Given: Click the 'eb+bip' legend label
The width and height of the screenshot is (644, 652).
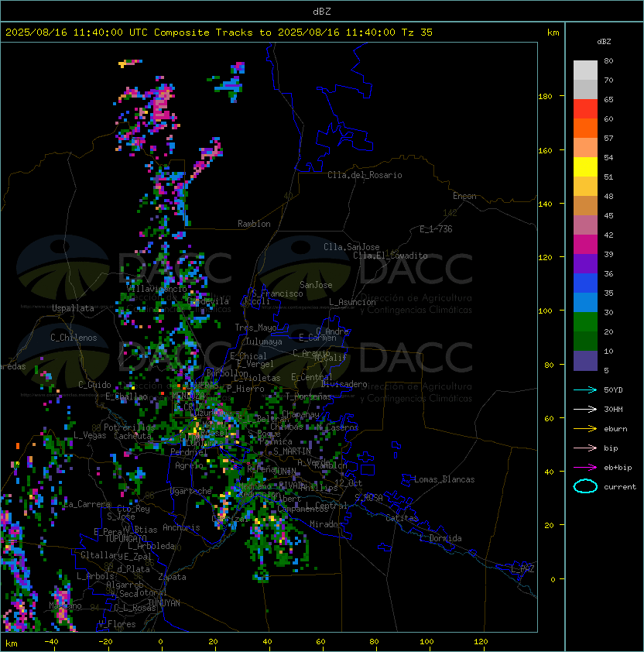Looking at the screenshot, I should [x=618, y=468].
